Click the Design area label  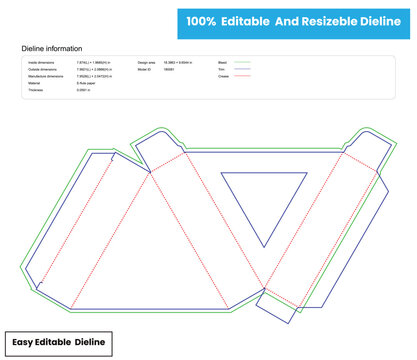146,63
